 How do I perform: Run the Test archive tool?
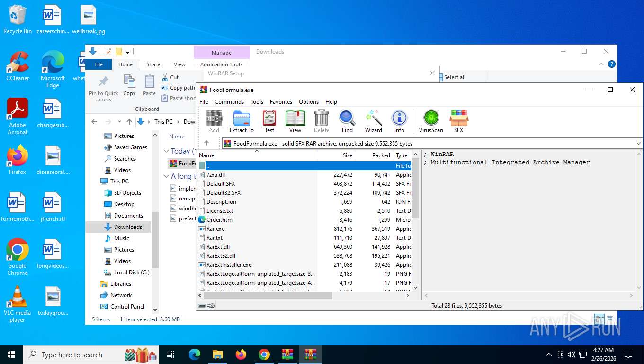pyautogui.click(x=269, y=121)
